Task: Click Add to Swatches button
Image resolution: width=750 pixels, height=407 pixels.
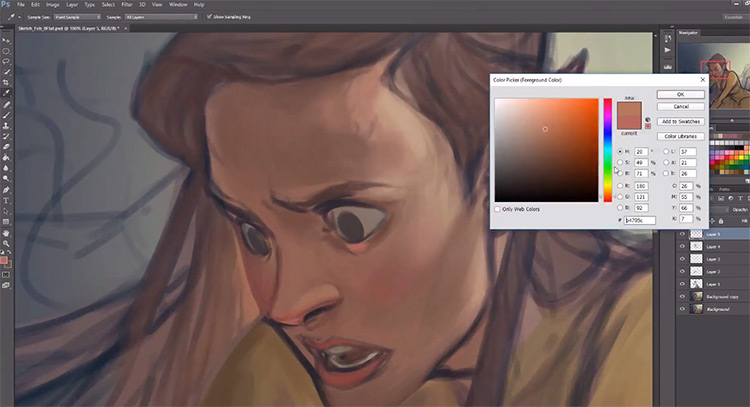Action: 680,121
